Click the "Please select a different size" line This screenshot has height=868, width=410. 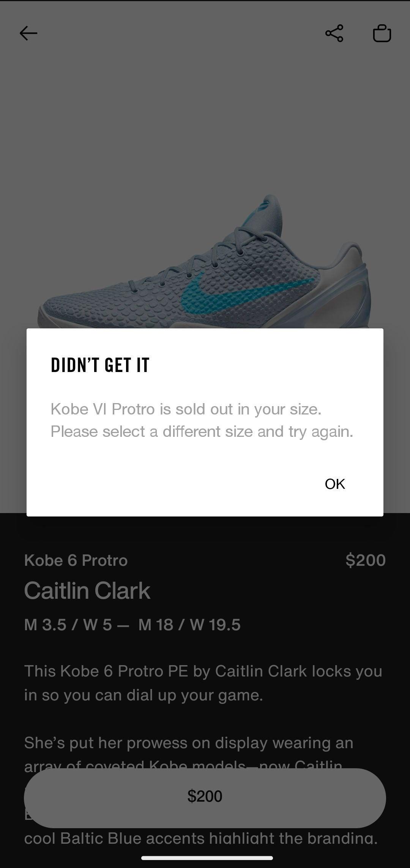(202, 432)
